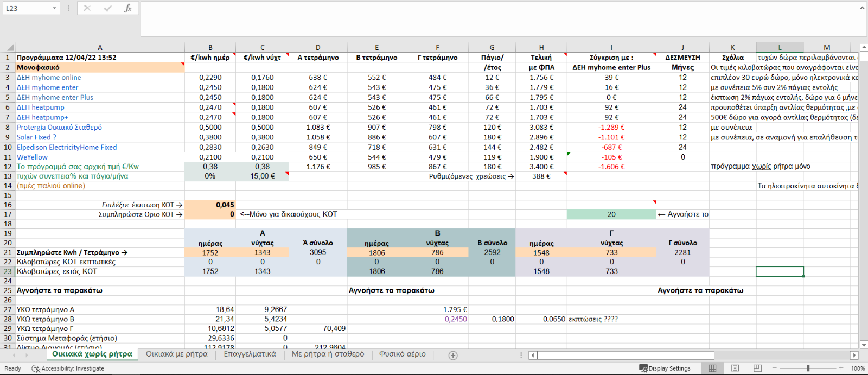Switch to Normal view icon
Image resolution: width=868 pixels, height=375 pixels.
point(712,368)
